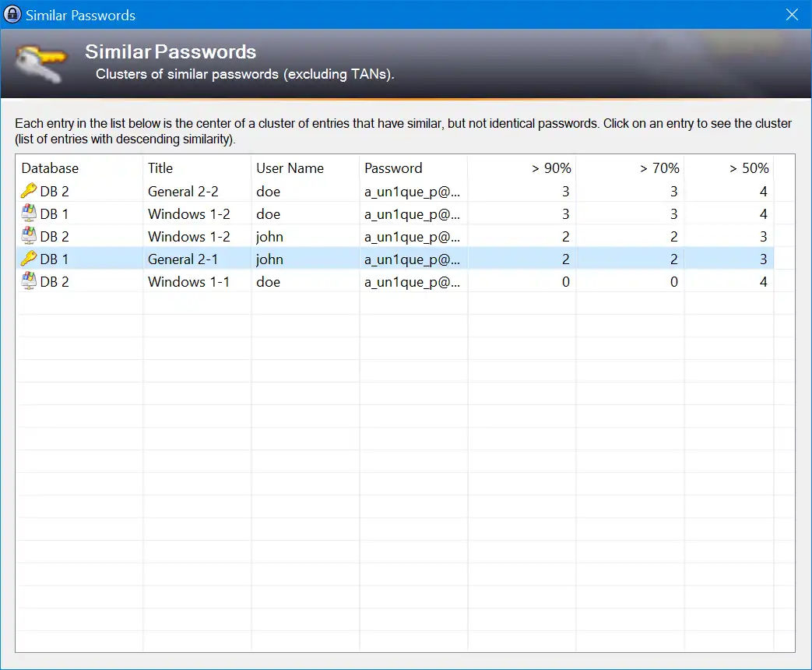The height and width of the screenshot is (670, 812).
Task: Sort by > 90% column header
Action: [x=522, y=167]
